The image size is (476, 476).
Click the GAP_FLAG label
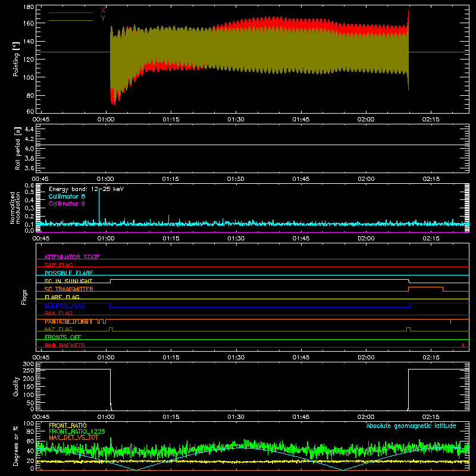pos(58,265)
